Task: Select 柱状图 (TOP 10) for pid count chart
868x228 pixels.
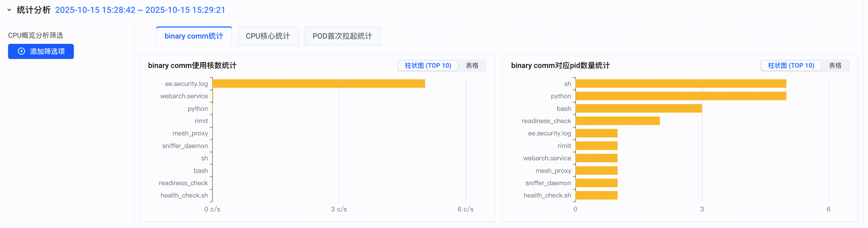Action: 791,65
